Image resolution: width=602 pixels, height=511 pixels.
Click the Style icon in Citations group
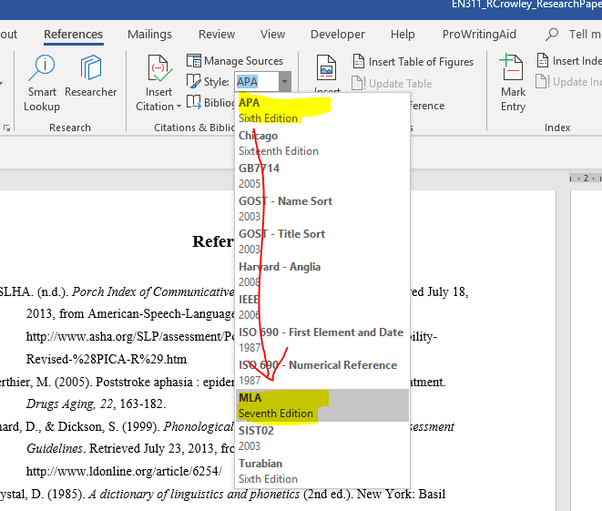[193, 81]
